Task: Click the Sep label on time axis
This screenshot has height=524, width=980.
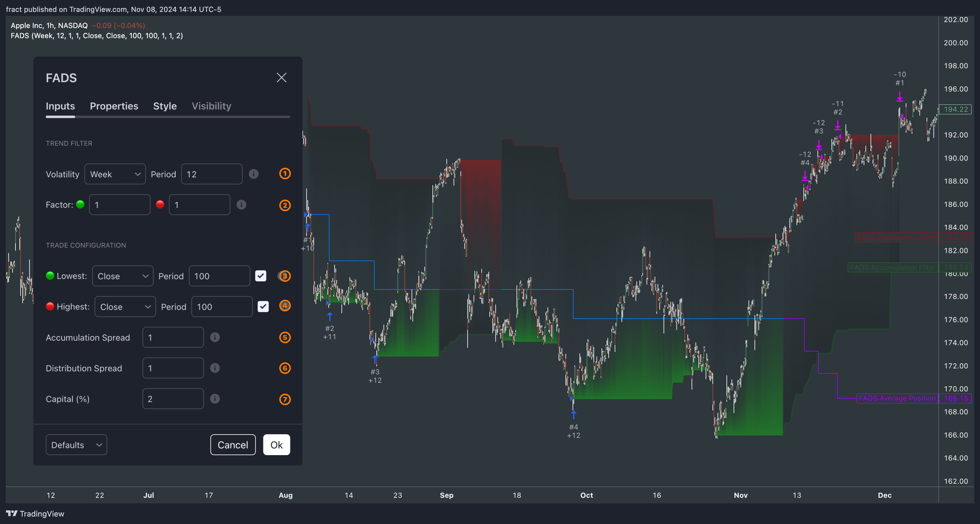Action: [446, 495]
